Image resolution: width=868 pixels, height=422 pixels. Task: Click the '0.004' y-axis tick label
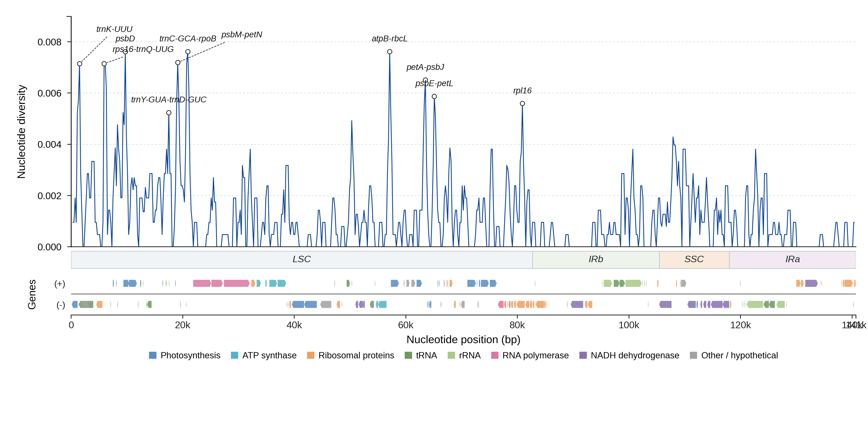(x=50, y=145)
